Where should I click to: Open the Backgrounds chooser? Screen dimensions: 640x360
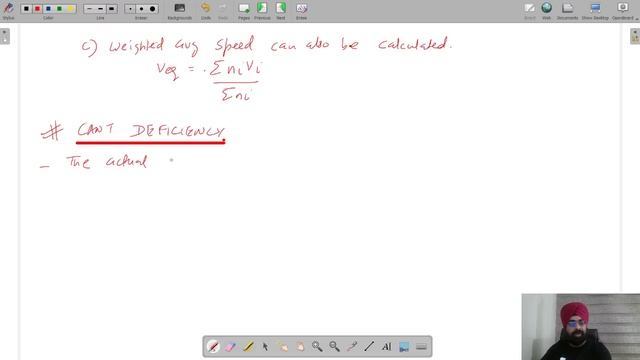coord(180,11)
